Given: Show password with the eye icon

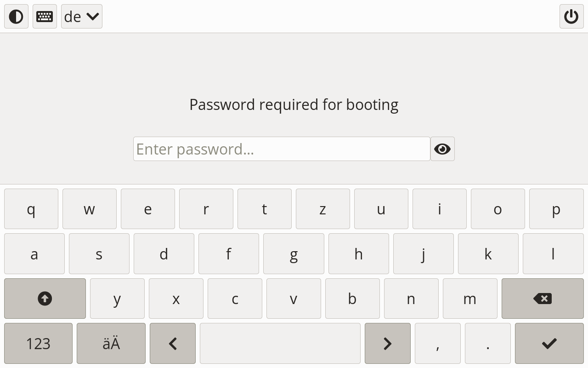Looking at the screenshot, I should tap(442, 149).
